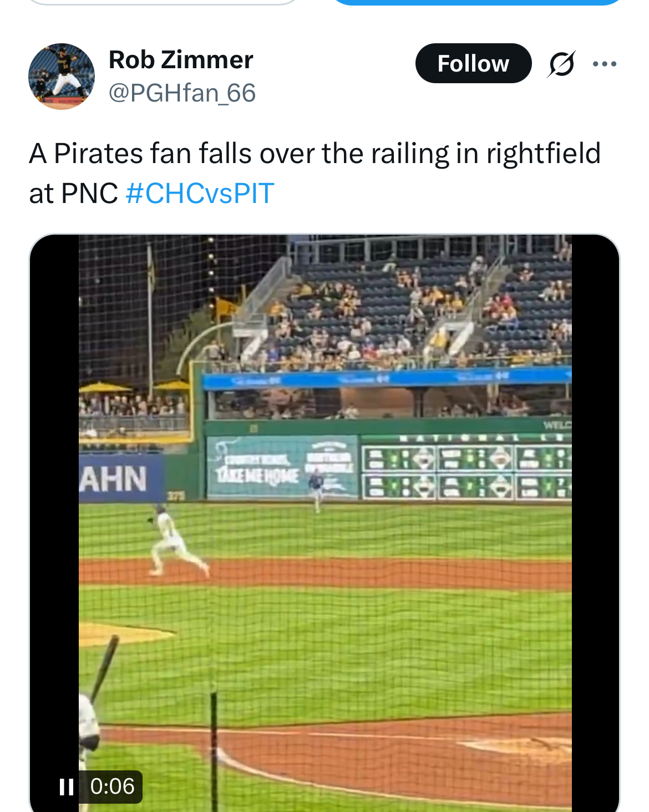Click the Grok slashed-circle icon

tap(561, 64)
